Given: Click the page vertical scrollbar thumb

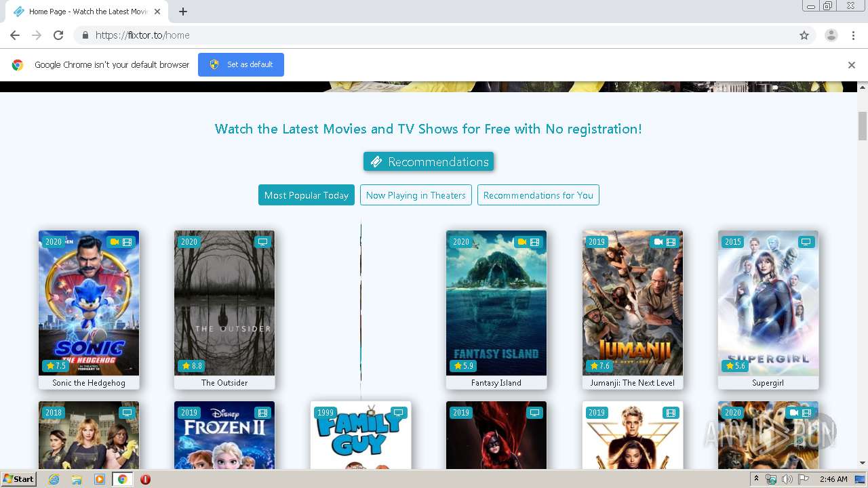Looking at the screenshot, I should coord(863,125).
